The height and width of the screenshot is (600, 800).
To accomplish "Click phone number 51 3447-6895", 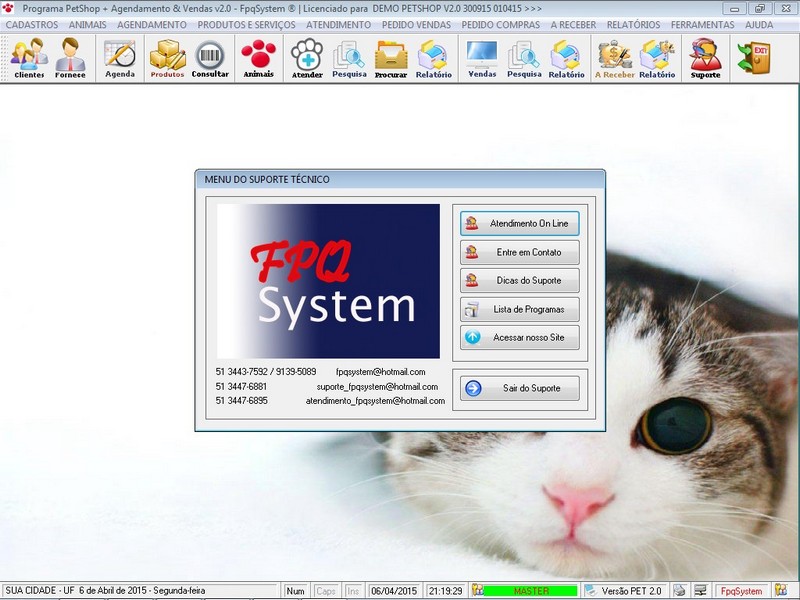I will click(241, 401).
